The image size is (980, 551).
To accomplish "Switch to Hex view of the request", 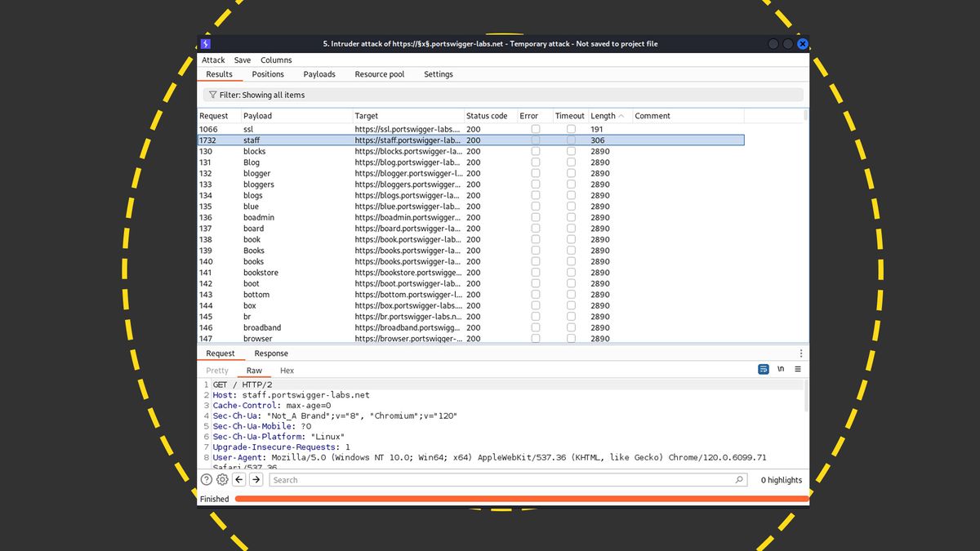I will [287, 370].
